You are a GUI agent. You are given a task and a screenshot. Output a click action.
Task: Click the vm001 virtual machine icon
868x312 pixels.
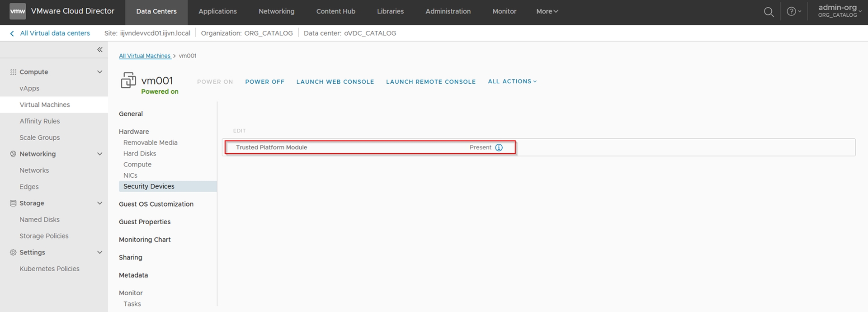point(128,80)
